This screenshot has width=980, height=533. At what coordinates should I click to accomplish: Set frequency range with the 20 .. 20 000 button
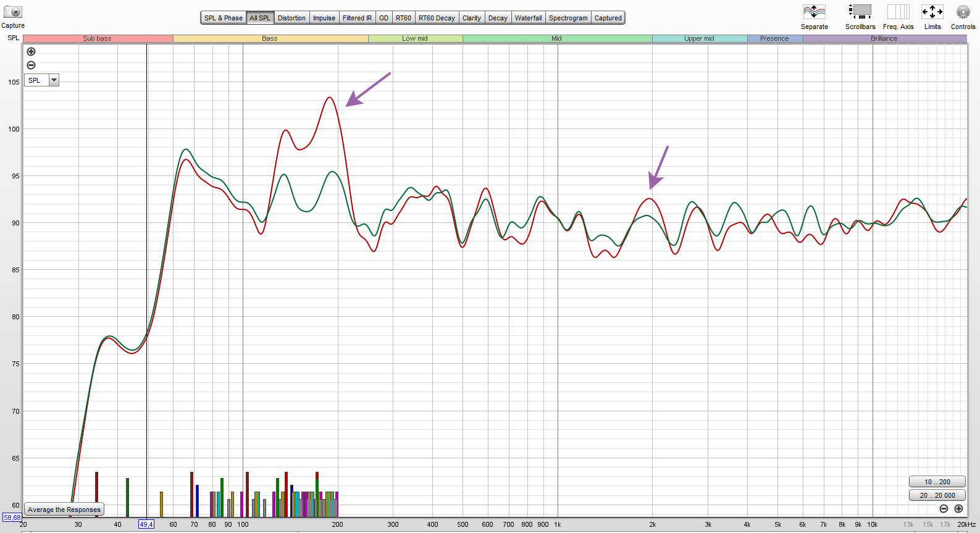pyautogui.click(x=937, y=495)
